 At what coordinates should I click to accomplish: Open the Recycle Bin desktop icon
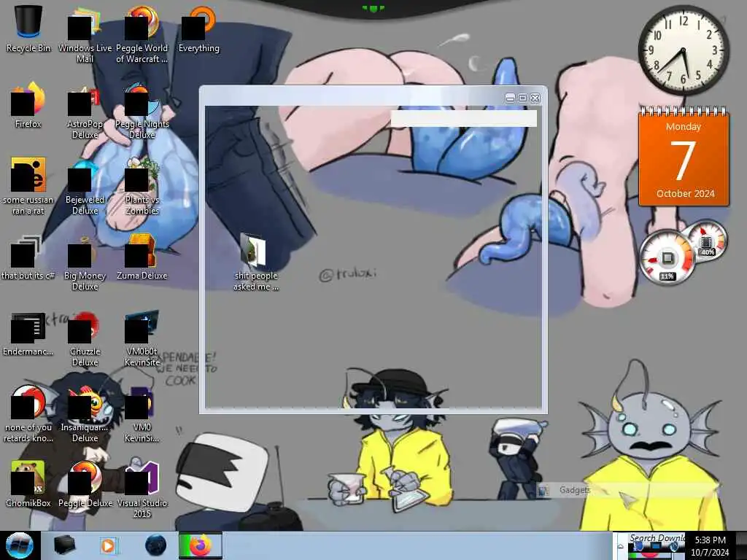coord(28,28)
